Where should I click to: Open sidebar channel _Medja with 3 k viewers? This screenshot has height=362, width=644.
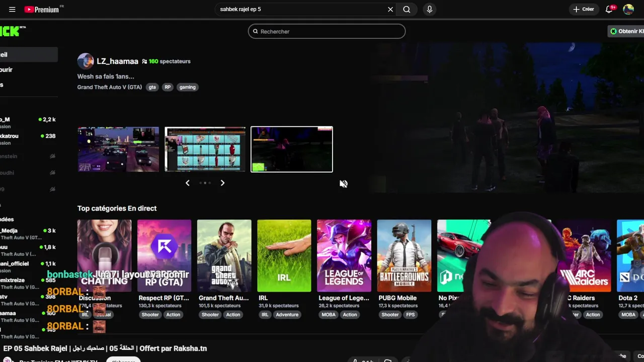tap(29, 234)
